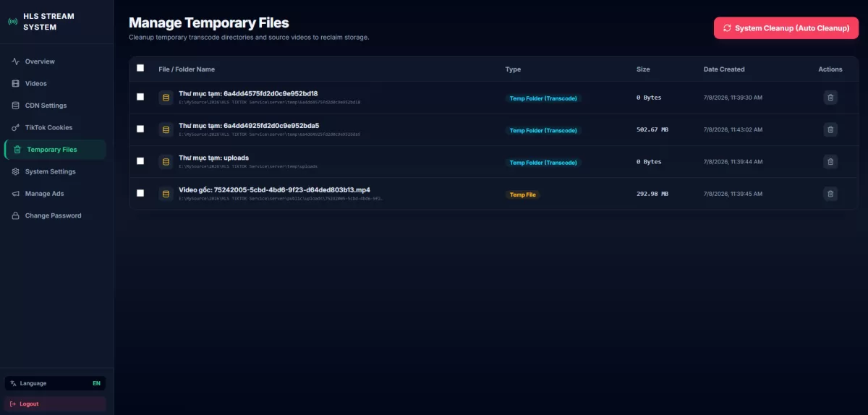Click folder icon beside 6a4dd4925fd2d0c9e952bda5
Viewport: 868px width, 415px height.
pos(166,130)
